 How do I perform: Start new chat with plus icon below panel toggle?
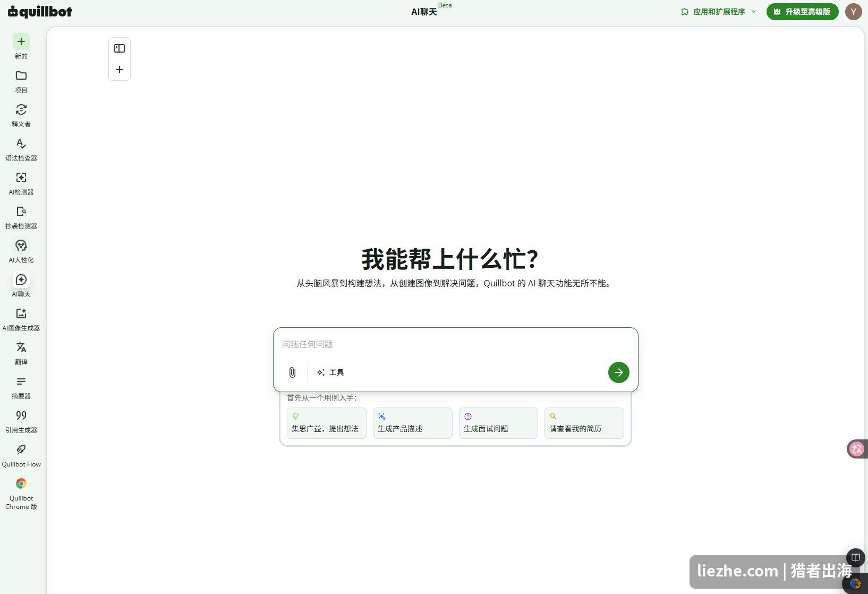pos(120,70)
